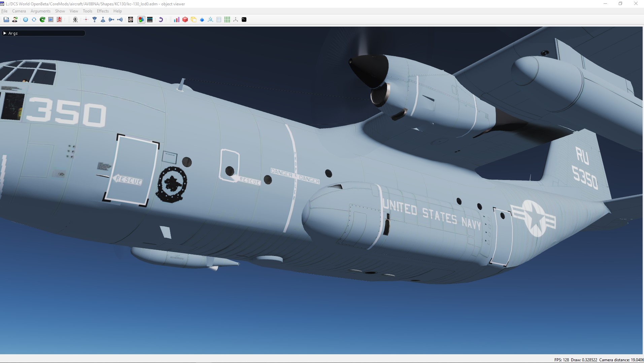This screenshot has height=363, width=644.
Task: Expand the Args panel triangle
Action: (x=5, y=33)
